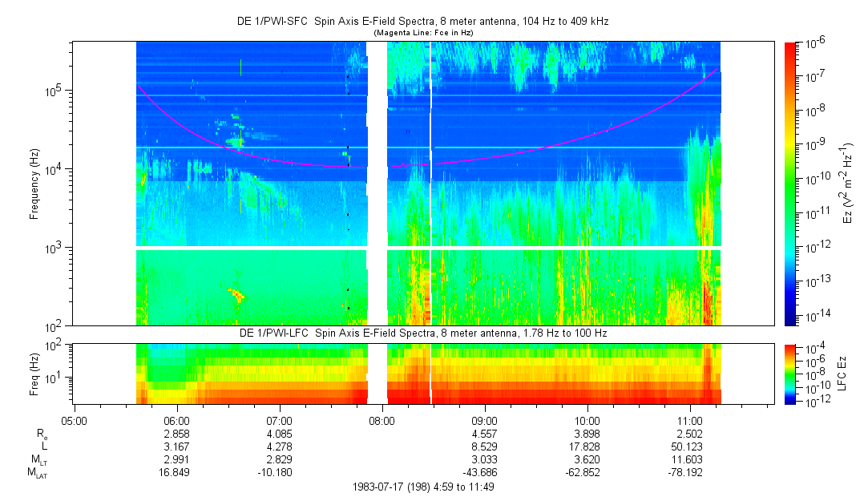Click the Re value 2.502
Image resolution: width=868 pixels, height=497 pixels.
coord(689,434)
